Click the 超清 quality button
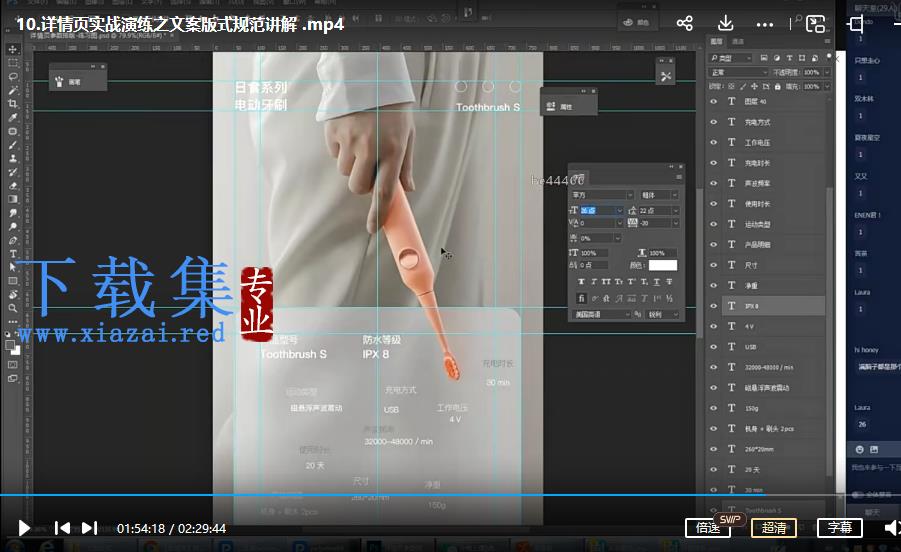This screenshot has height=552, width=901. click(774, 527)
